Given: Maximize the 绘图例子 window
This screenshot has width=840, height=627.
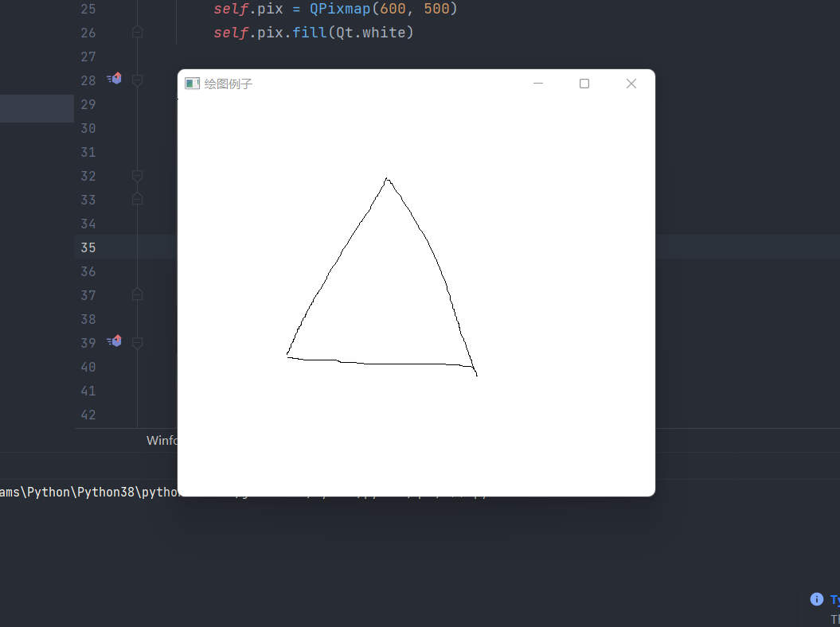Looking at the screenshot, I should coord(584,84).
